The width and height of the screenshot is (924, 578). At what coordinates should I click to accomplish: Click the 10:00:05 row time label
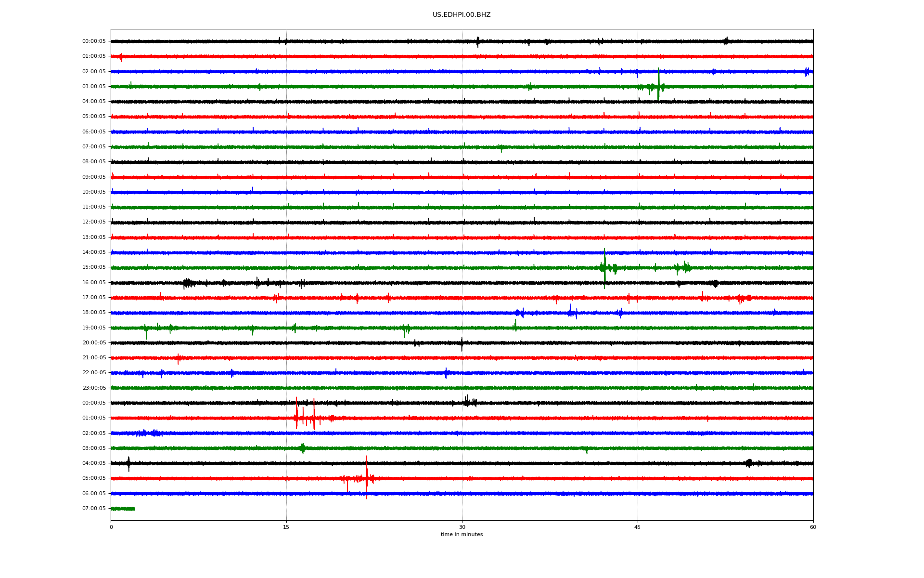[x=94, y=192]
